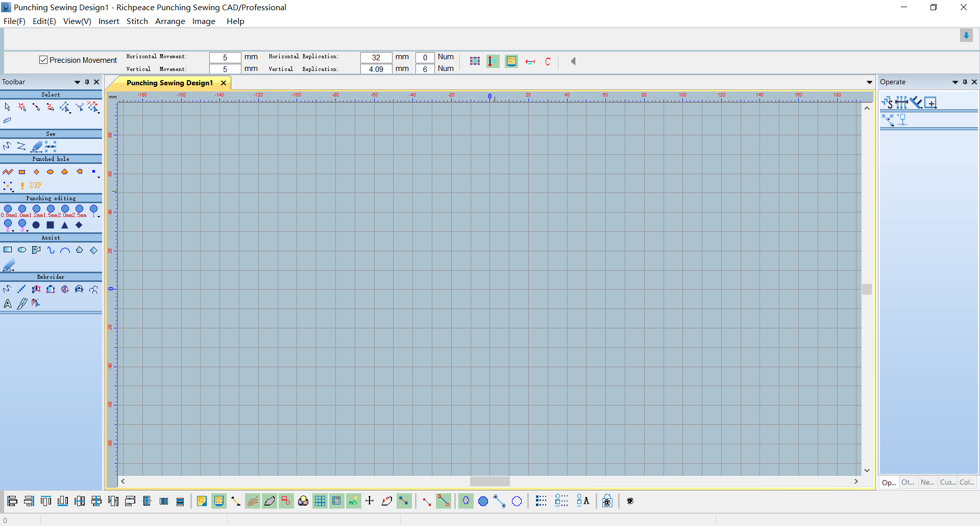Select the Embroider text 'A' tool
The width and height of the screenshot is (980, 526).
(x=8, y=303)
